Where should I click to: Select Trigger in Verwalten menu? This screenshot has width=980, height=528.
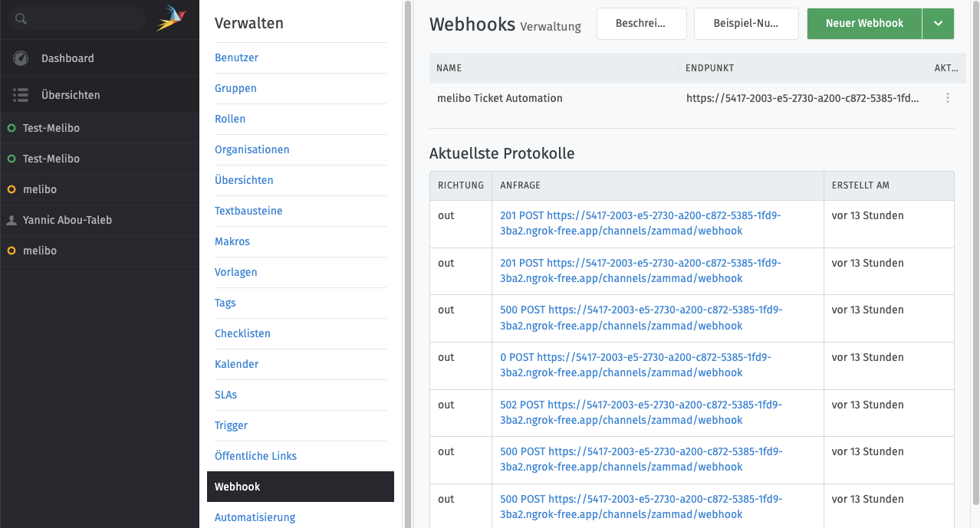click(231, 425)
